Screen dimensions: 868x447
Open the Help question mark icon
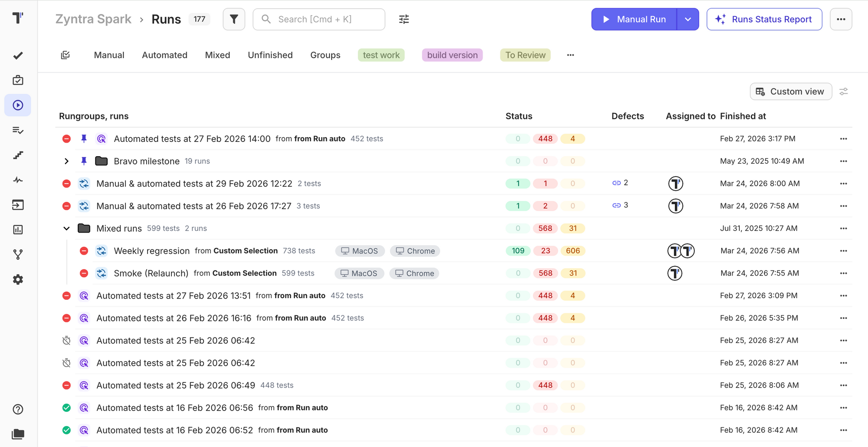click(x=17, y=409)
